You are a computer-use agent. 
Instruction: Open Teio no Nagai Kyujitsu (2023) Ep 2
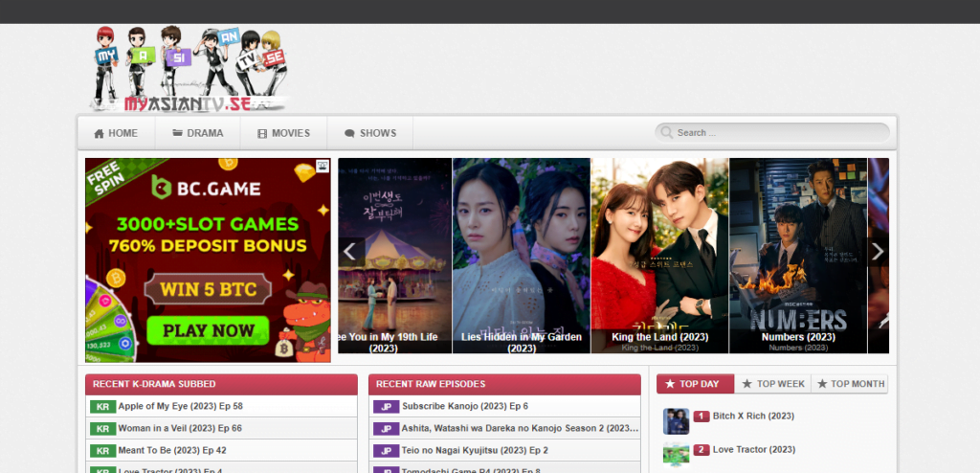pos(475,450)
